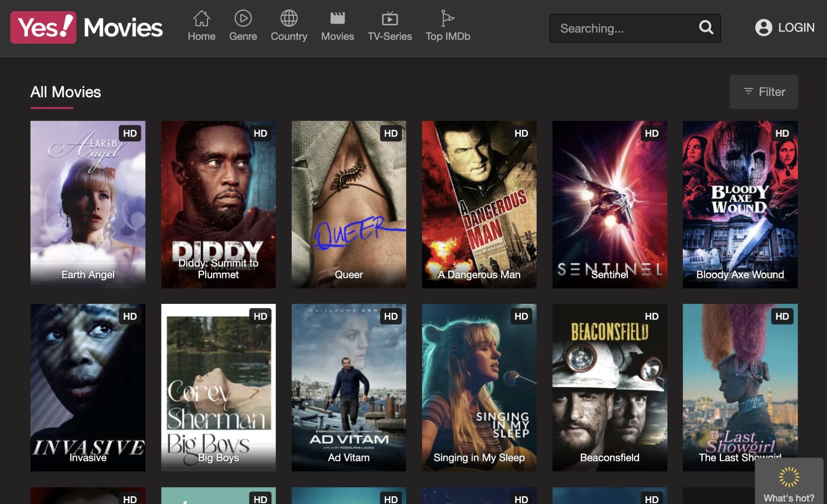
Task: Open the Top IMDb menu label
Action: click(448, 37)
